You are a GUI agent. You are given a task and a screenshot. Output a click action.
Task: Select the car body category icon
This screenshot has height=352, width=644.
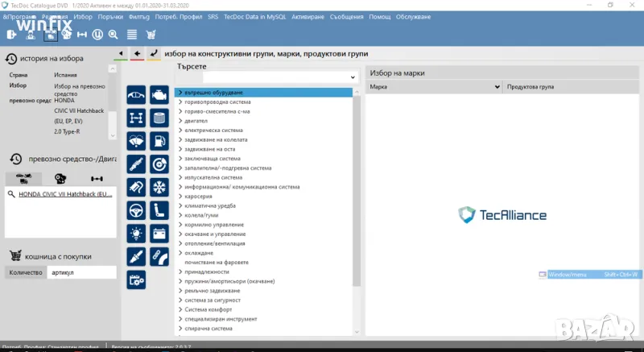(x=136, y=95)
